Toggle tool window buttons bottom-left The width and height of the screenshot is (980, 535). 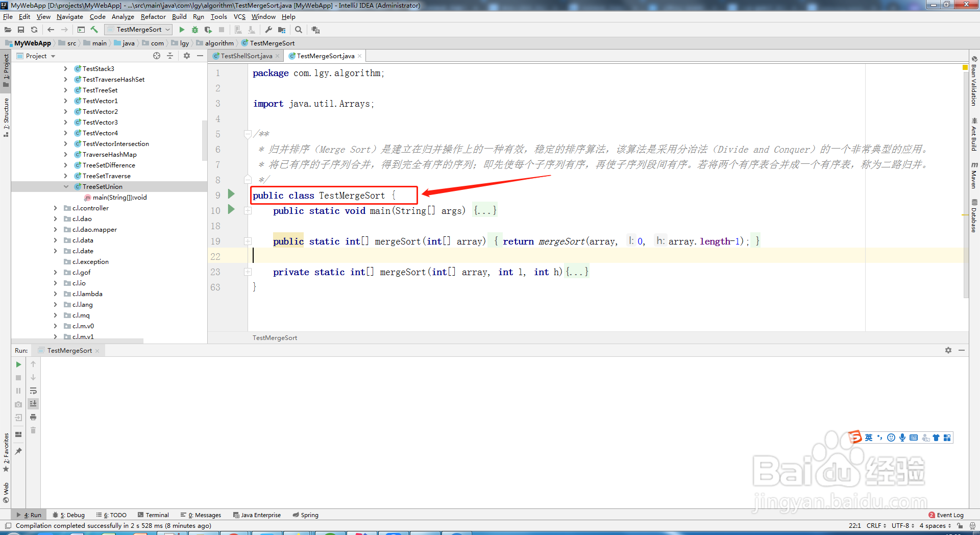(x=8, y=526)
